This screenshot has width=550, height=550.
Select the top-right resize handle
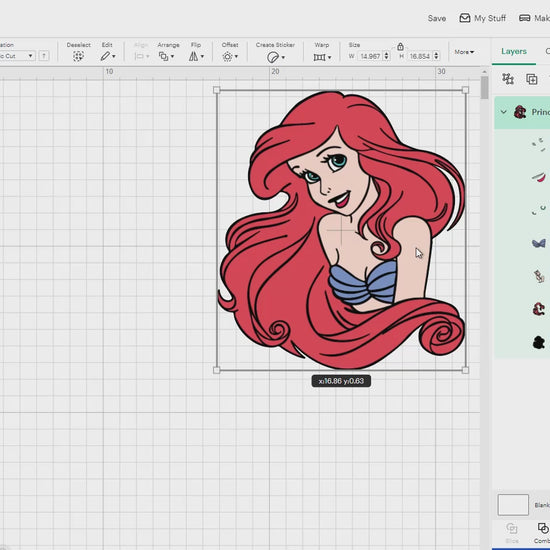coord(465,90)
